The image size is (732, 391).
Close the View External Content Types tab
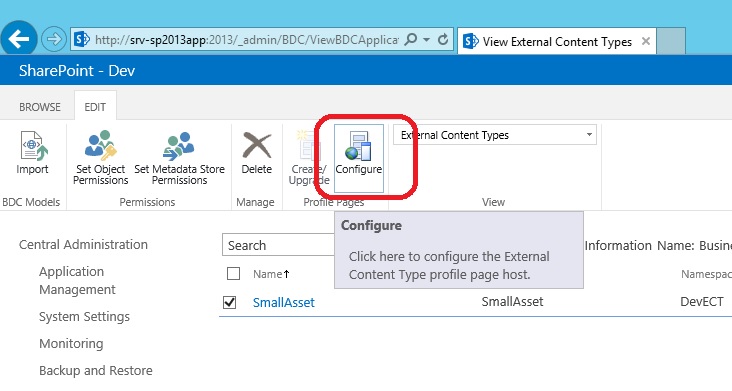tap(646, 41)
